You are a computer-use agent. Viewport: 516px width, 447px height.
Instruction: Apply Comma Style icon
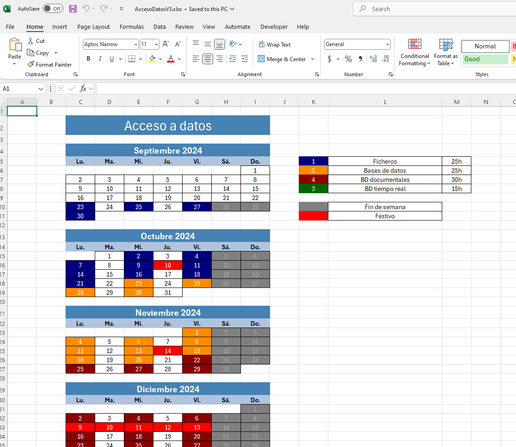coord(360,59)
